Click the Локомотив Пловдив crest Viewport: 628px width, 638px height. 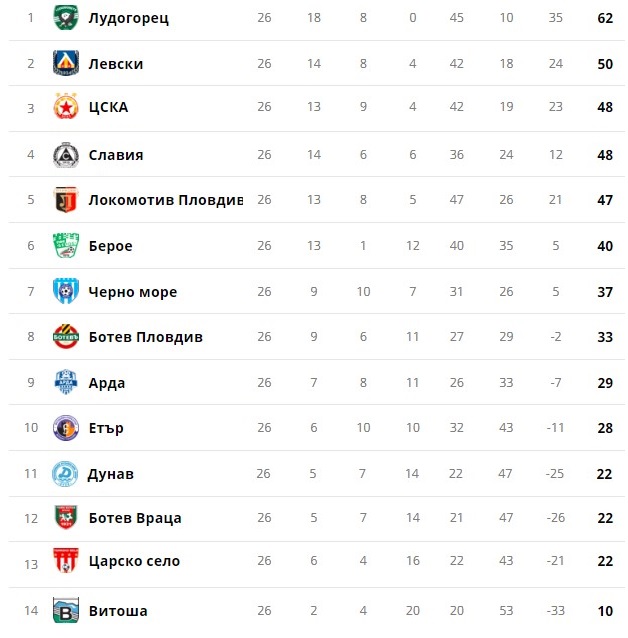coord(66,199)
